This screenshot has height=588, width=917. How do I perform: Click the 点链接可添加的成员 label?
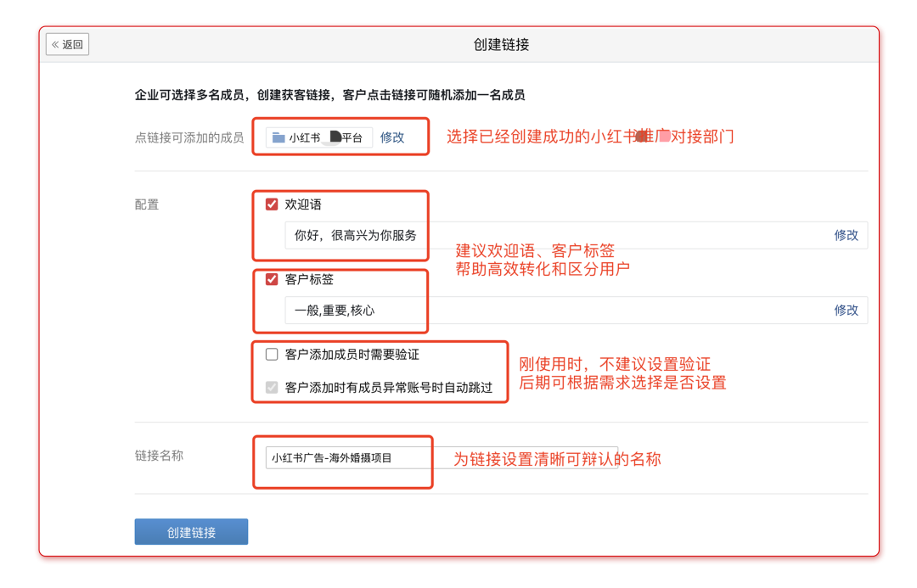189,137
